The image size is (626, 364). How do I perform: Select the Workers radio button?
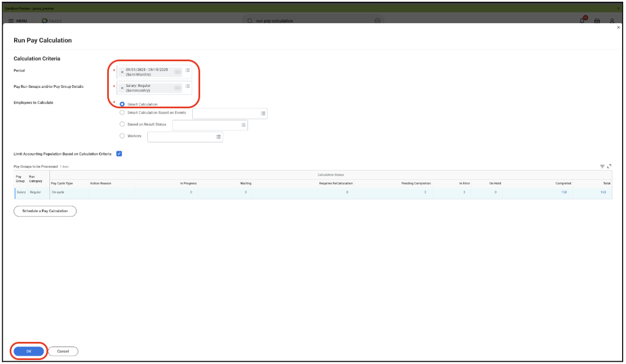click(x=122, y=136)
